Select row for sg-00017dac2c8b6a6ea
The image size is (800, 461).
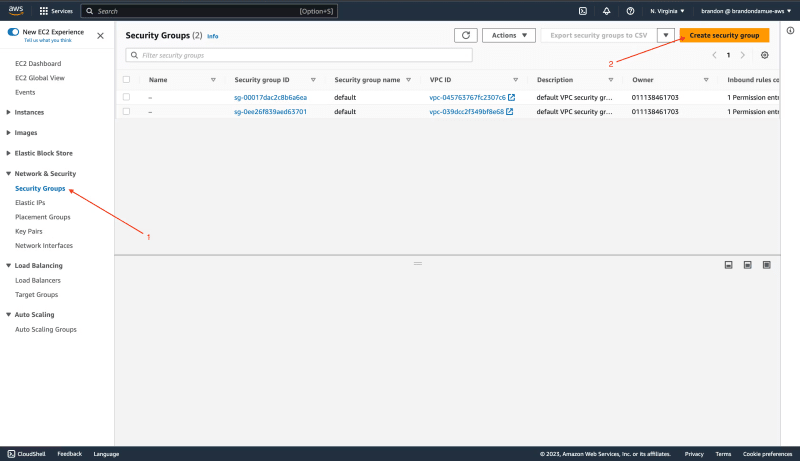(x=127, y=97)
